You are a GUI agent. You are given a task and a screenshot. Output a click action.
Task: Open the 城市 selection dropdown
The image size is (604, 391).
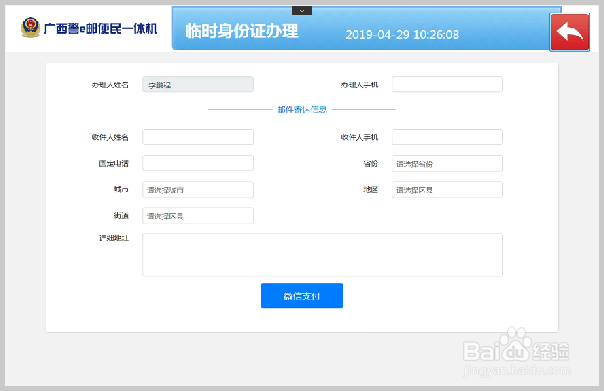[198, 190]
